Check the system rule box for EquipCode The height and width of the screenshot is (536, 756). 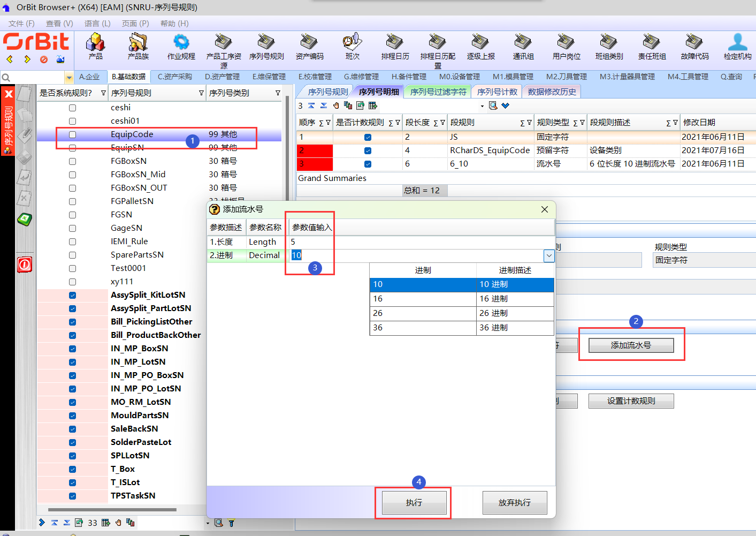(x=73, y=134)
